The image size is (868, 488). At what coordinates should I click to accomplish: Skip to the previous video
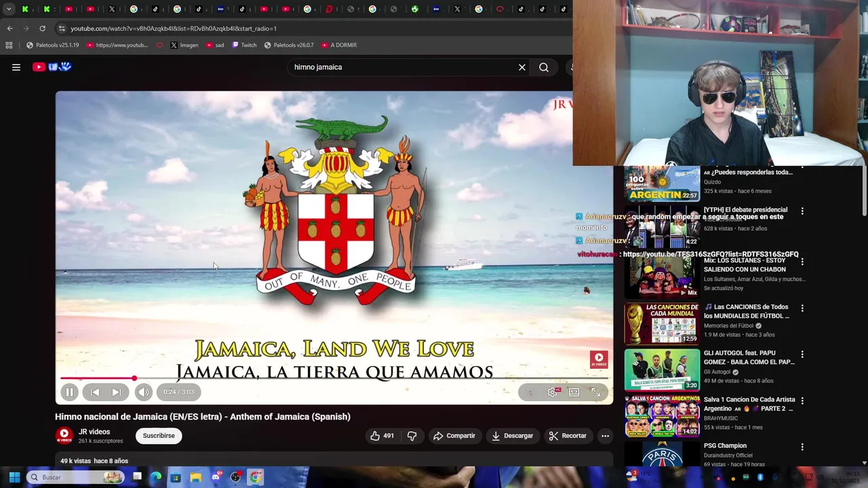coord(95,392)
